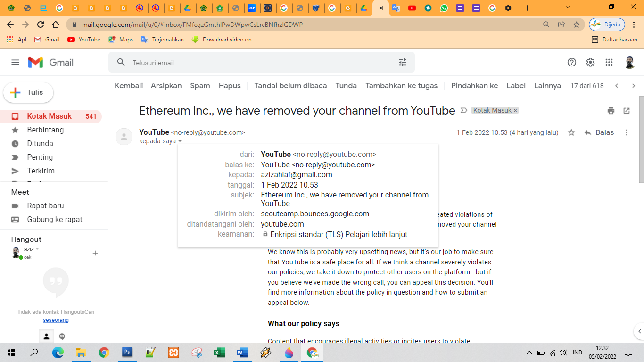This screenshot has height=362, width=644.
Task: Click Kembali in the email toolbar
Action: click(129, 86)
